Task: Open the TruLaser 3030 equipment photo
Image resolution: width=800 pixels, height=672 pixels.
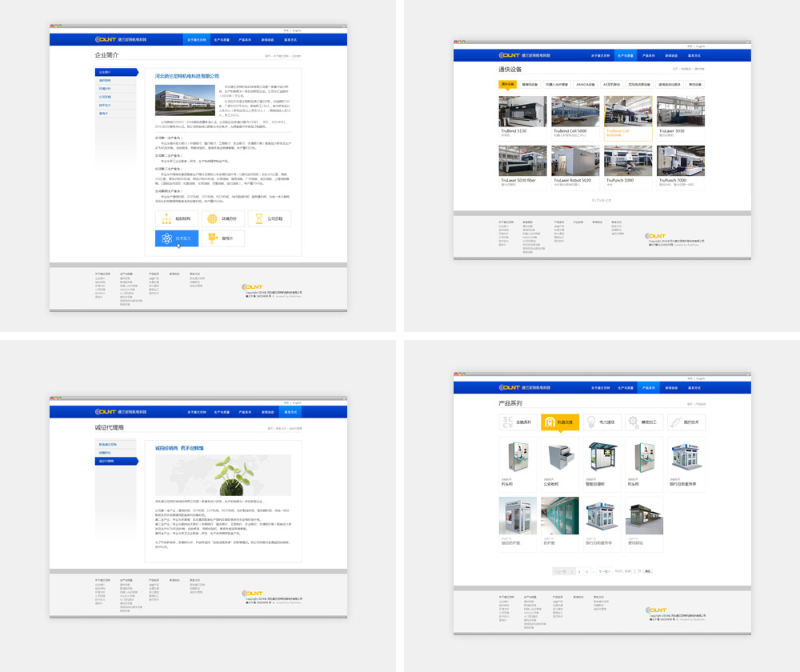Action: click(681, 112)
